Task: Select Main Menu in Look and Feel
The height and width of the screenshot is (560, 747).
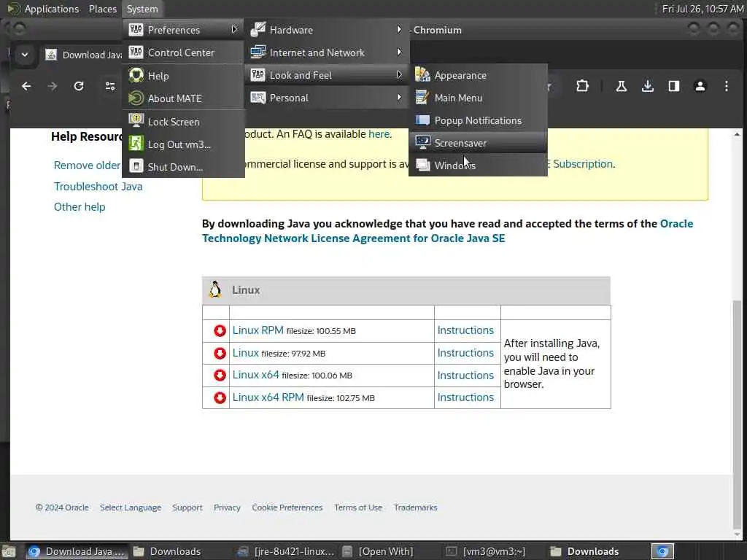Action: (478, 98)
